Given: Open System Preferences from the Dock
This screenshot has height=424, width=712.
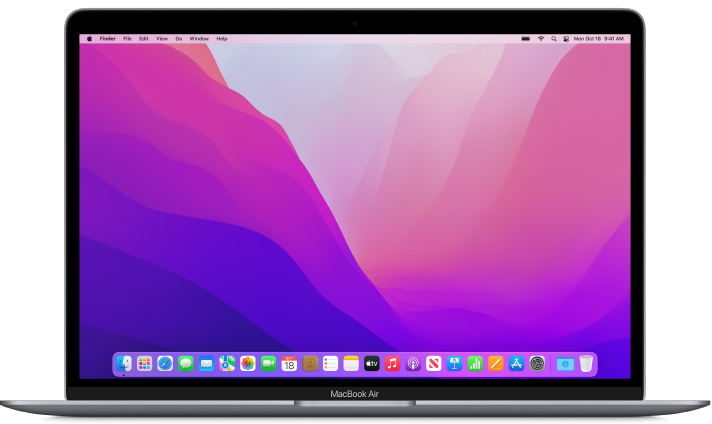Looking at the screenshot, I should (537, 364).
